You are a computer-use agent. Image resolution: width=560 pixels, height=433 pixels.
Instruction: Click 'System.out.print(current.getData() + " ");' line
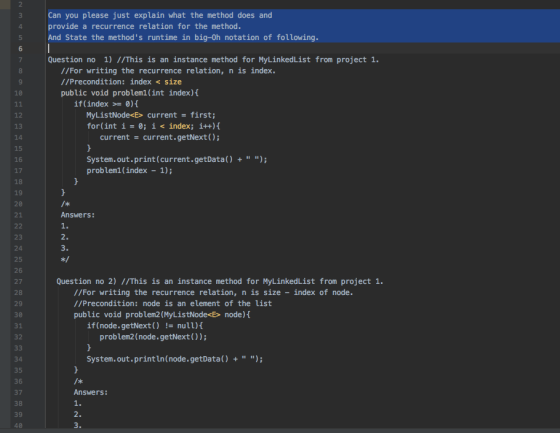point(177,159)
